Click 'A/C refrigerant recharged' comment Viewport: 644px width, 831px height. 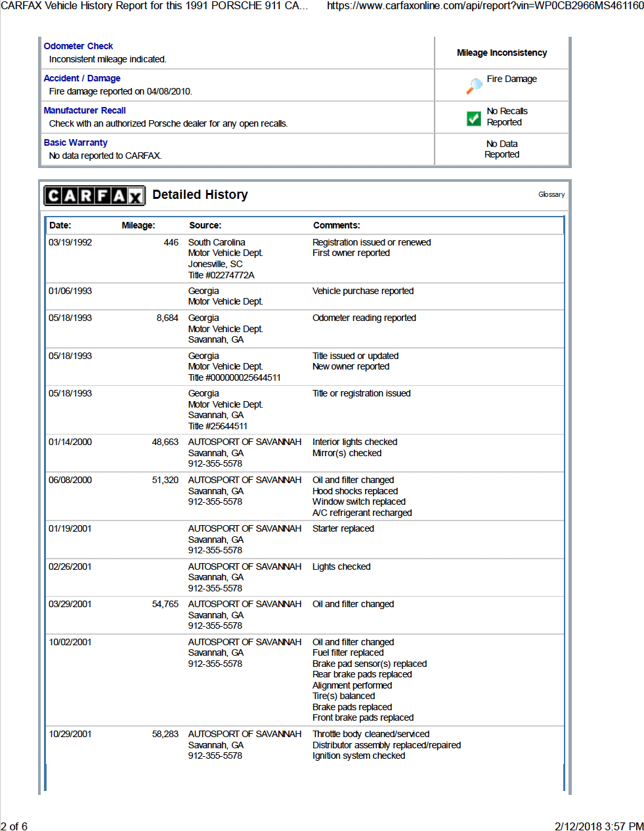362,513
